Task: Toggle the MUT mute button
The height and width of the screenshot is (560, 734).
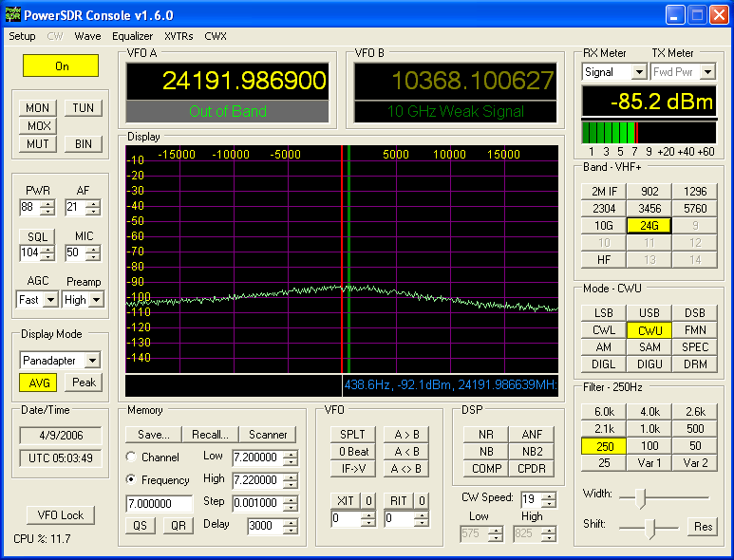Action: click(37, 144)
